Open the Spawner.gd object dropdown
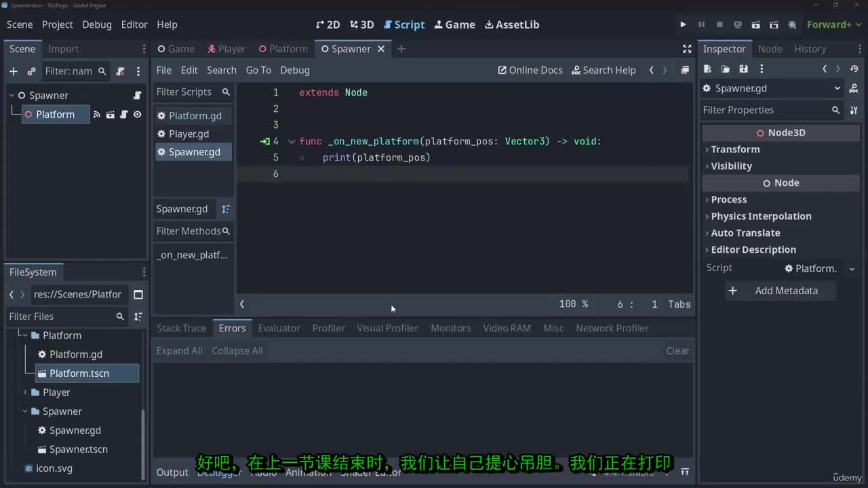Screen dimensions: 868x488 (x=772, y=88)
